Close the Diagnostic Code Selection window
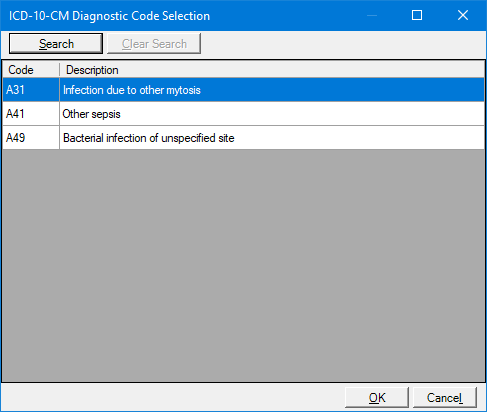Screen dimensions: 487x412 463,15
